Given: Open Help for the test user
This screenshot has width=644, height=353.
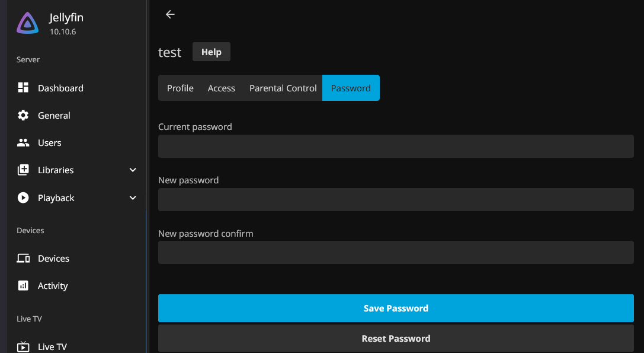Looking at the screenshot, I should [212, 52].
